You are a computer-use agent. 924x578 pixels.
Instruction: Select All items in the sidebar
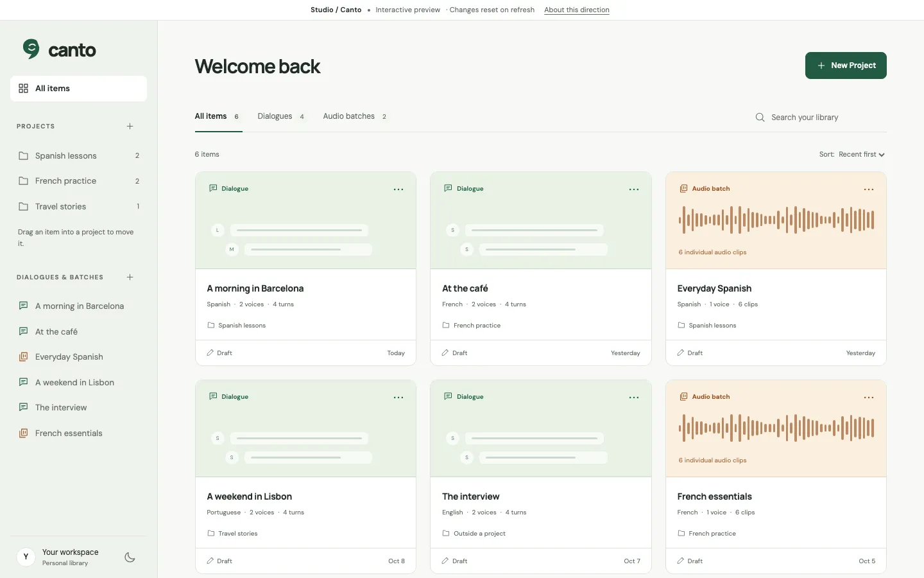pyautogui.click(x=78, y=89)
